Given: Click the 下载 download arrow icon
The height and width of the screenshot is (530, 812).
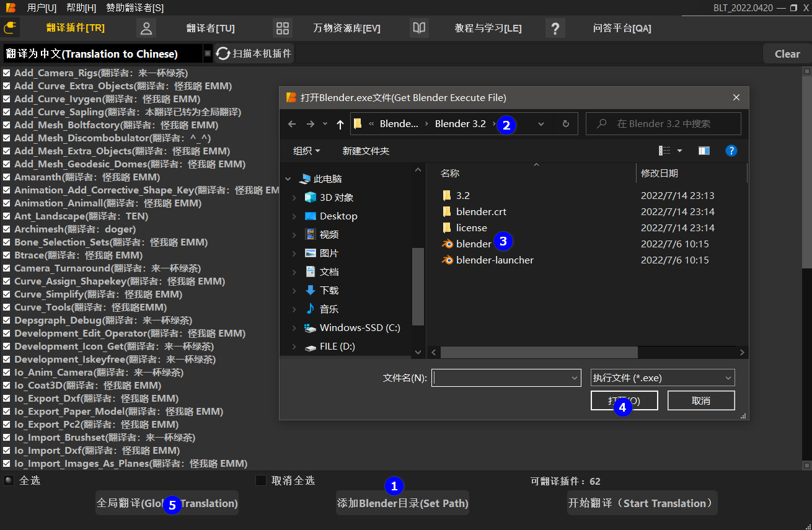Looking at the screenshot, I should (311, 290).
